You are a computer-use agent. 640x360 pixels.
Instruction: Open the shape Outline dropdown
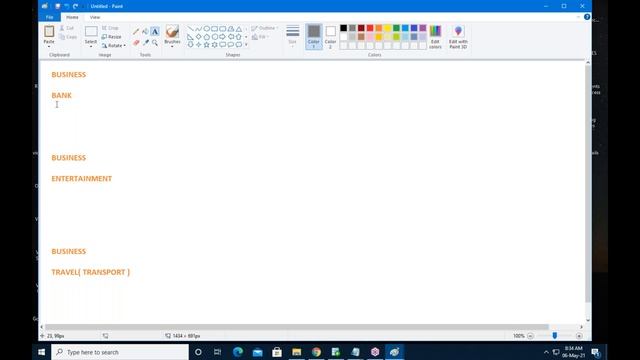click(x=264, y=28)
